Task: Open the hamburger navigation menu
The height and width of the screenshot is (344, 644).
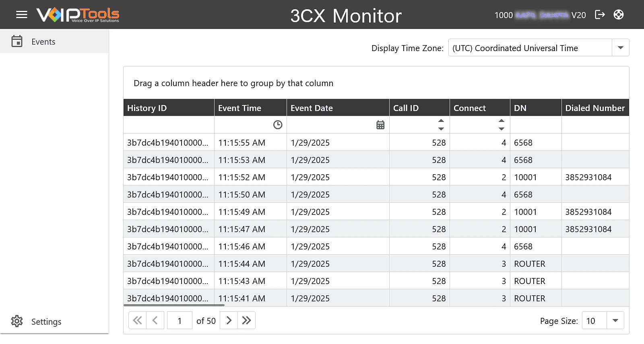Action: click(x=22, y=15)
